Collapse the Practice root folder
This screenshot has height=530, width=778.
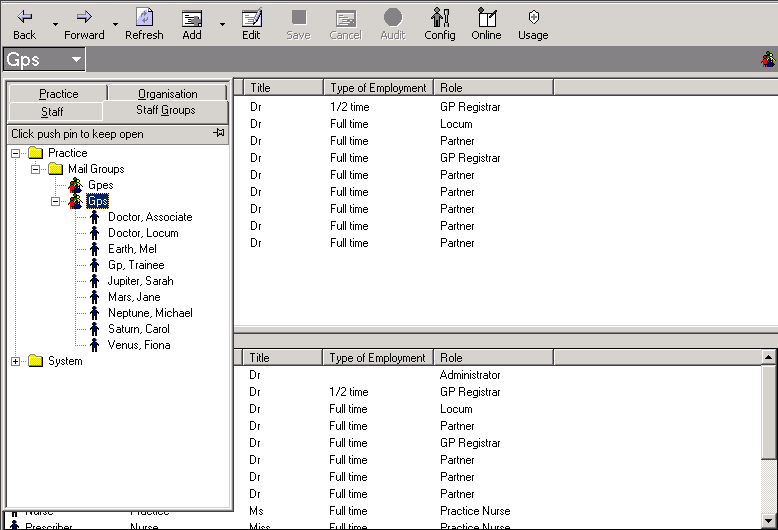(16, 153)
